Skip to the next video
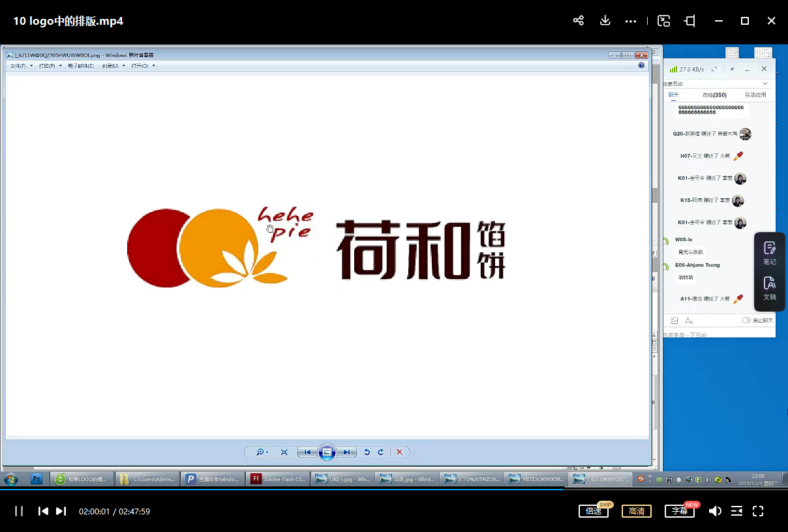788x532 pixels. coord(61,511)
